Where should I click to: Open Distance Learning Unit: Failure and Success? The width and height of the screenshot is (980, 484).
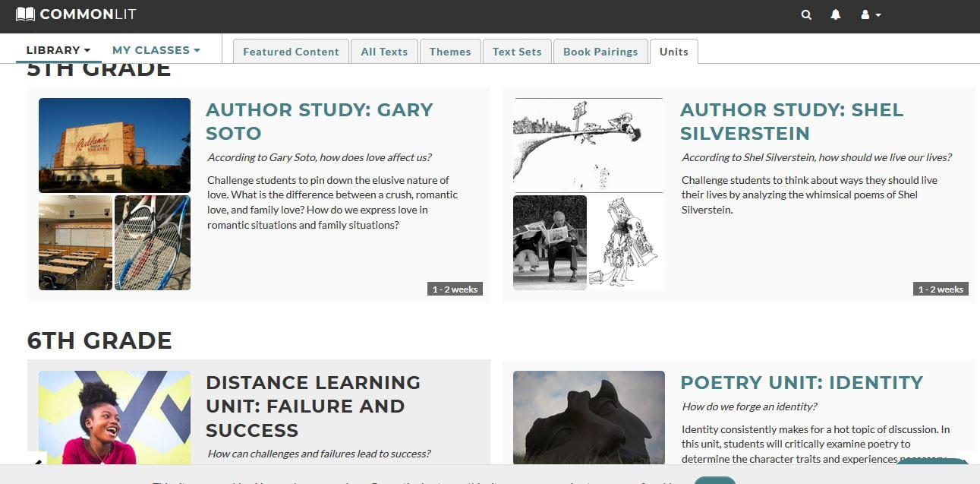point(314,406)
